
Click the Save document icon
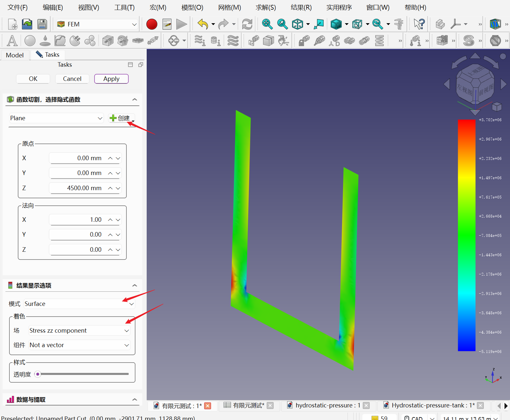click(42, 24)
